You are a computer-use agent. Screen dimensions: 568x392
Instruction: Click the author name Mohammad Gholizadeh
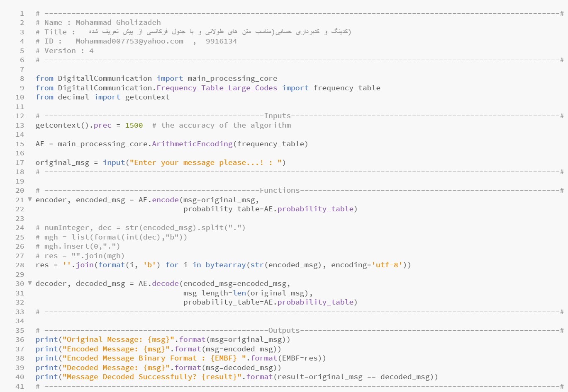point(118,22)
